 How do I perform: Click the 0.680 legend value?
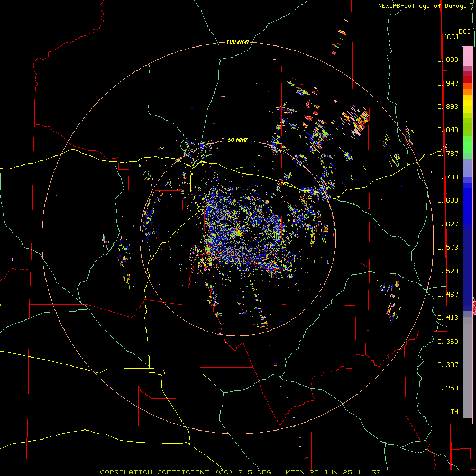448,200
